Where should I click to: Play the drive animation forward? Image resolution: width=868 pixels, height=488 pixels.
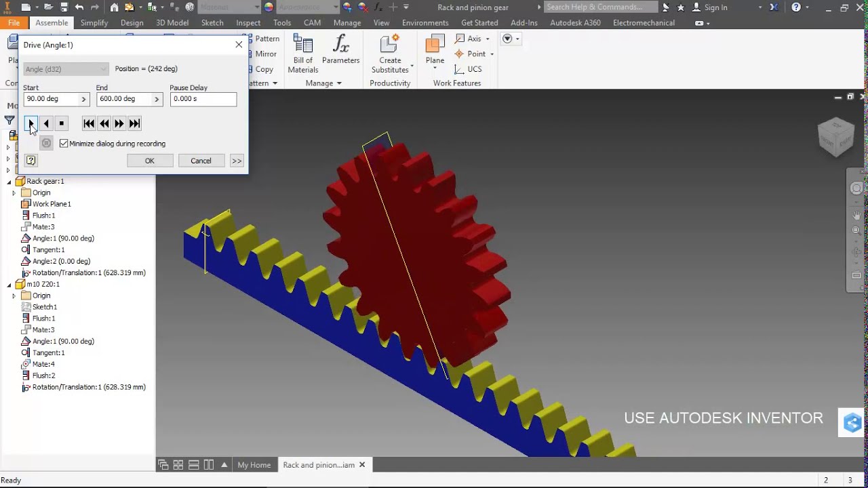pyautogui.click(x=31, y=123)
